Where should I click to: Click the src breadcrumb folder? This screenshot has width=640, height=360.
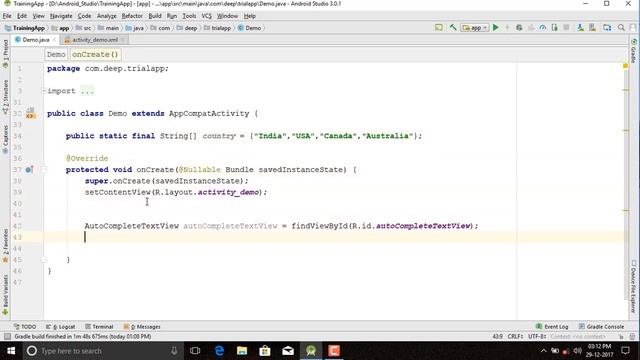click(x=83, y=28)
